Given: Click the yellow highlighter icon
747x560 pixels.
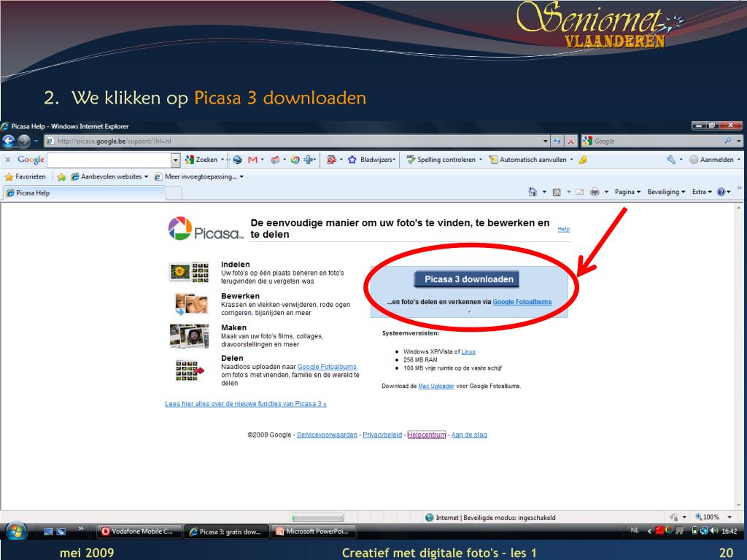Looking at the screenshot, I should click(x=583, y=160).
